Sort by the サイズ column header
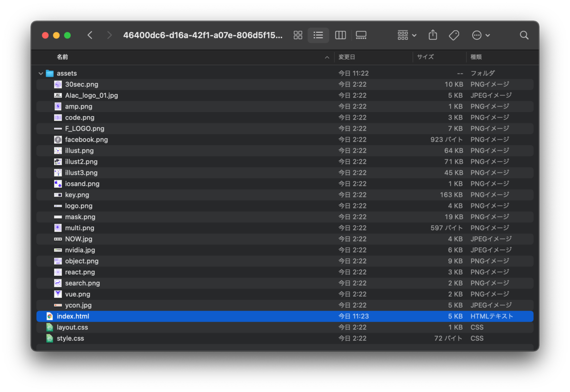570x392 pixels. (425, 57)
